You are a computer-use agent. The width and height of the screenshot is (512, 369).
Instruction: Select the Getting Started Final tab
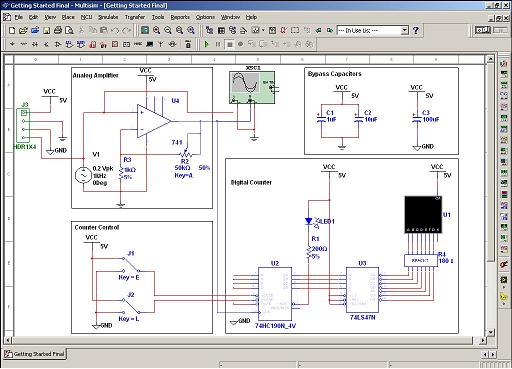pos(35,354)
